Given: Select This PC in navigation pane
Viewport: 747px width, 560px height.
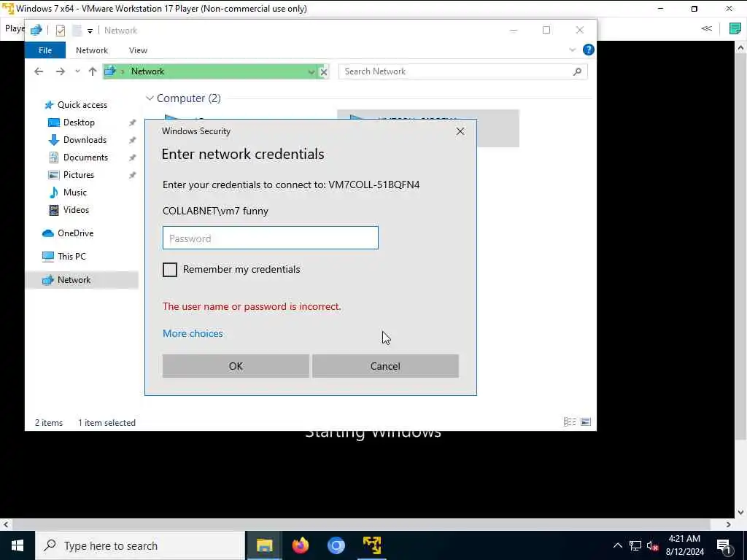Looking at the screenshot, I should [x=71, y=257].
